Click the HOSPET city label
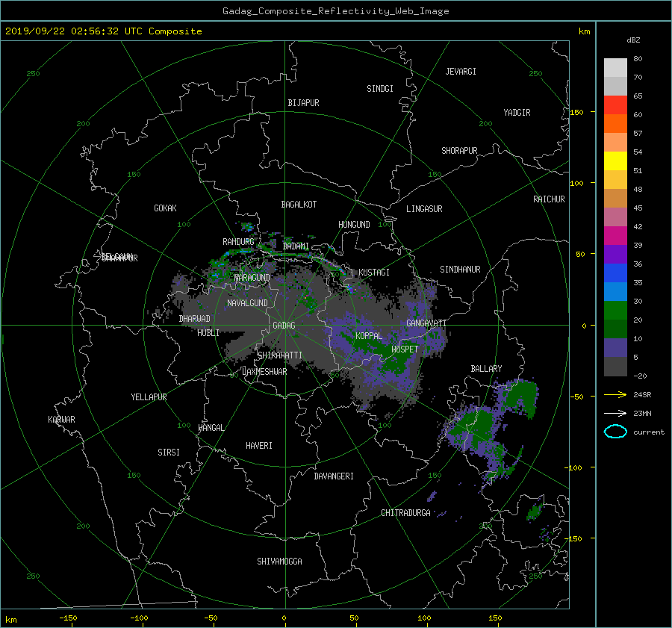 405,349
